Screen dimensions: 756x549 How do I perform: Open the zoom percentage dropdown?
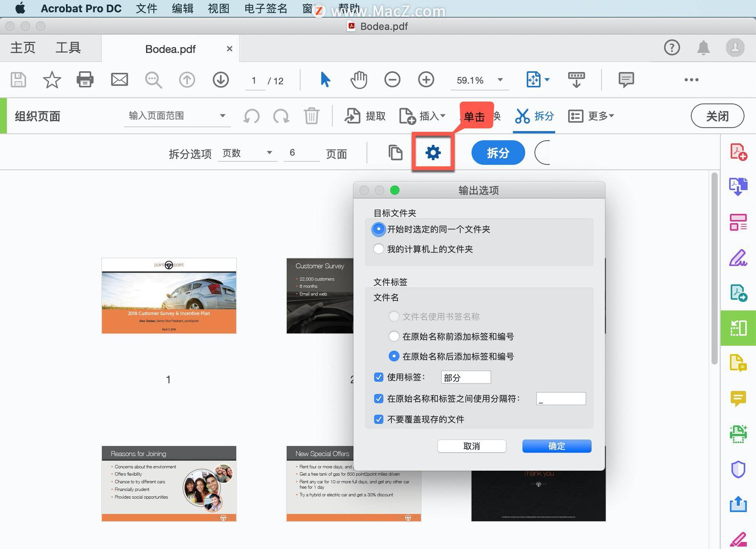(x=500, y=80)
